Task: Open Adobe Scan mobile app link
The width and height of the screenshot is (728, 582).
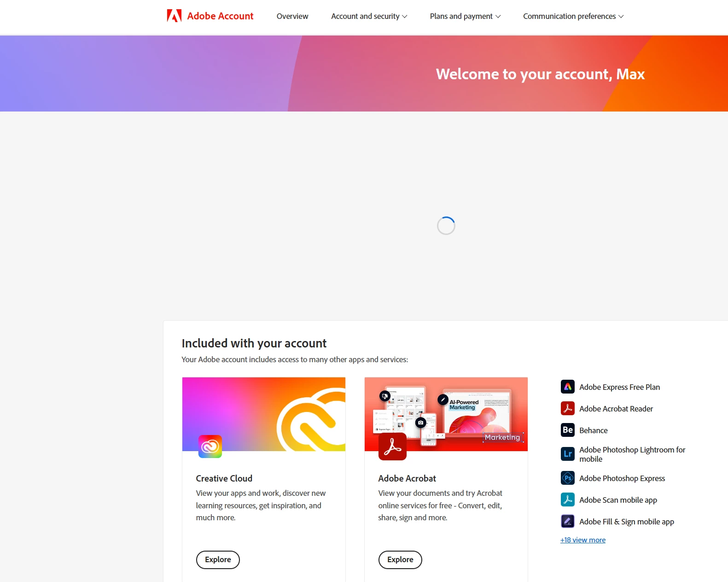Action: pos(618,500)
